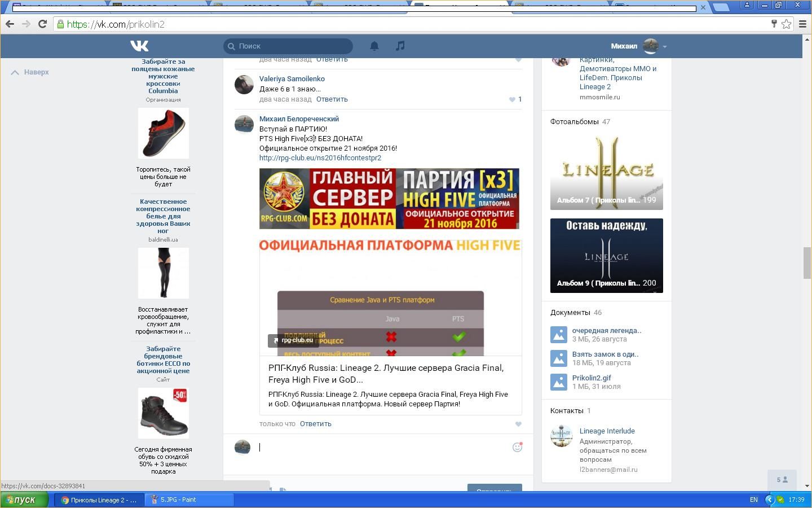The image size is (812, 508).
Task: Open Михаил Белореченский's comment avatar
Action: (244, 125)
